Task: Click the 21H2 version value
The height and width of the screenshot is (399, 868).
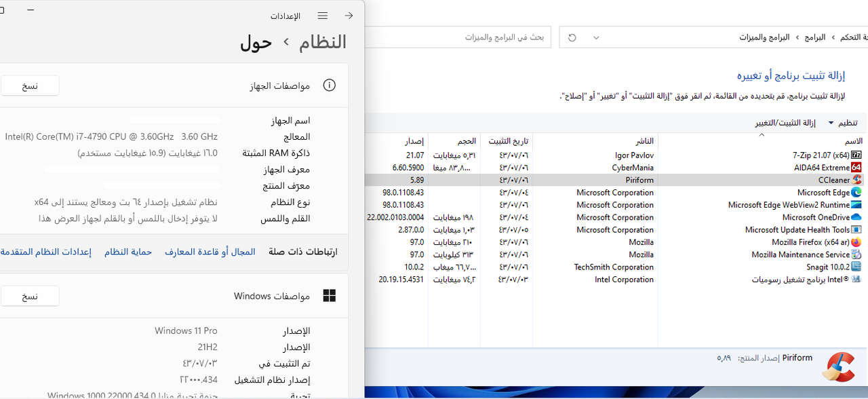Action: (x=208, y=347)
